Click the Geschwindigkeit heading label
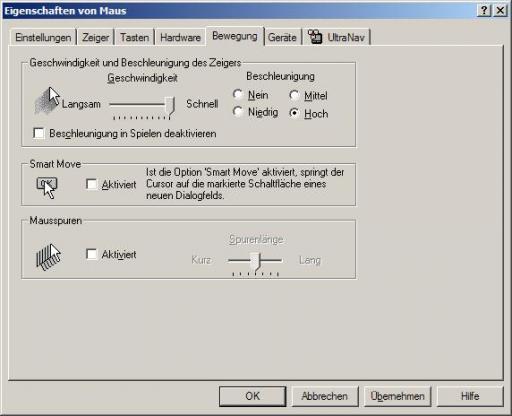 point(142,78)
